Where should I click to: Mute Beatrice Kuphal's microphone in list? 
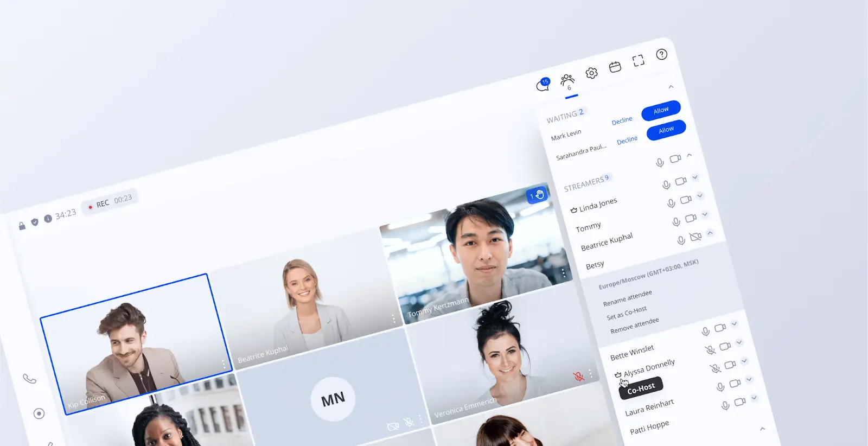click(676, 221)
